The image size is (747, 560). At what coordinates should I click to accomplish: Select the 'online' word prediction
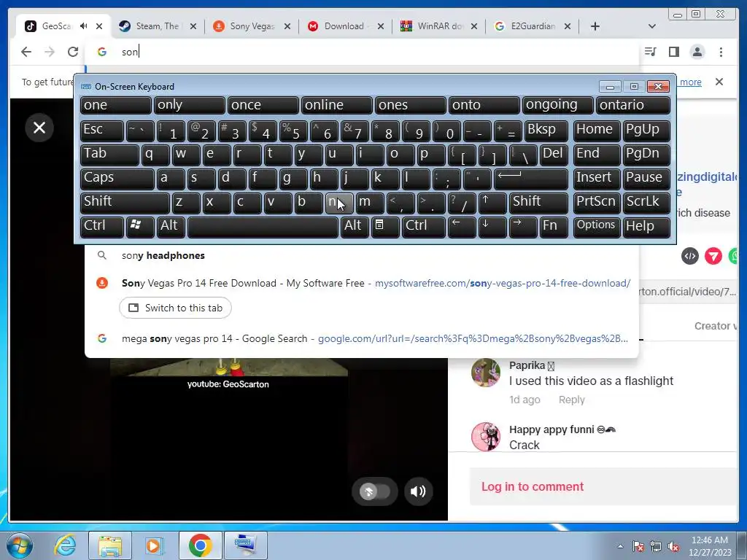(x=337, y=105)
